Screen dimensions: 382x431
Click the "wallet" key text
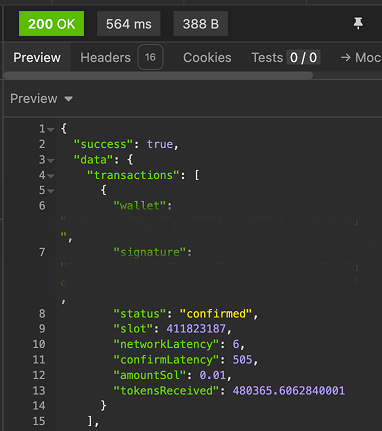(140, 206)
